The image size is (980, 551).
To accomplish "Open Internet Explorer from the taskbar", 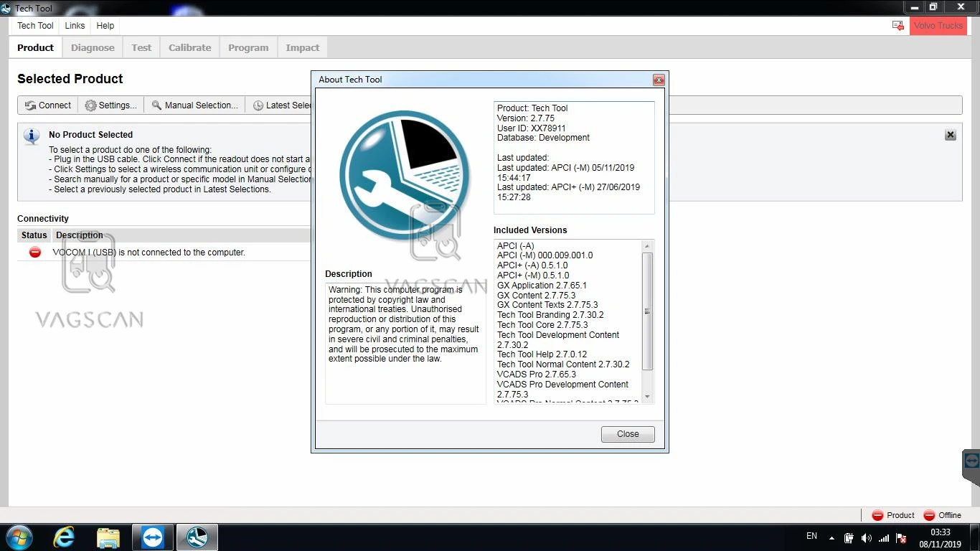I will (65, 537).
